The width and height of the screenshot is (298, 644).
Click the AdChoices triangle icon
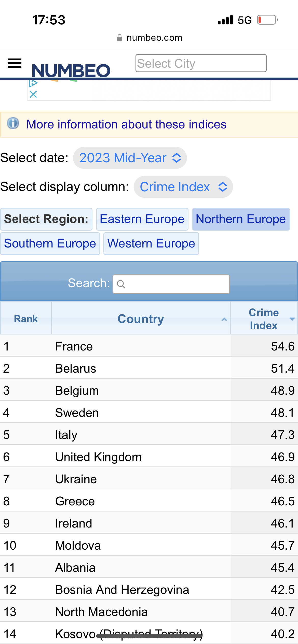click(33, 83)
